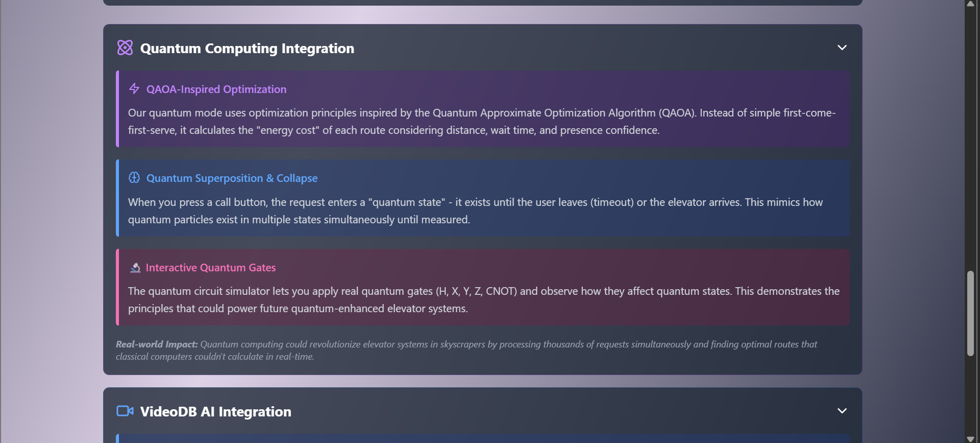Click the quantum state call button paragraph
980x443 pixels.
point(475,211)
